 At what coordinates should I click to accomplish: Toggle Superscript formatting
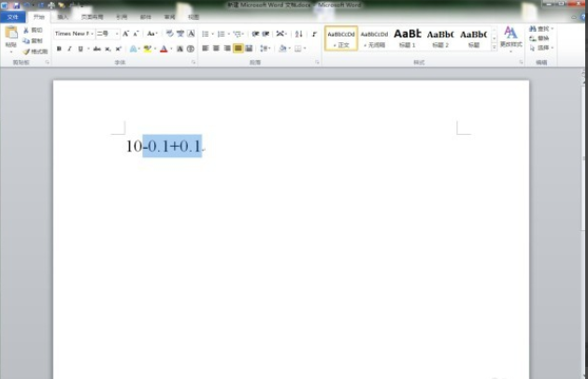(118, 49)
